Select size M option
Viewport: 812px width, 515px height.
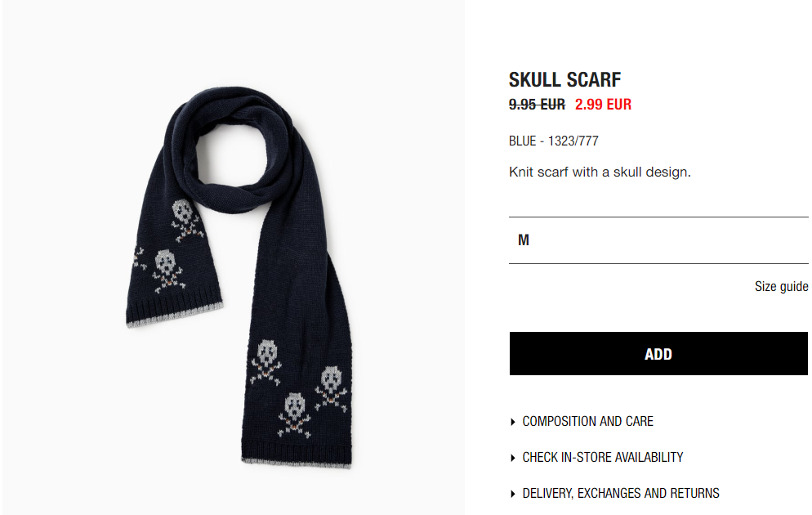point(658,240)
